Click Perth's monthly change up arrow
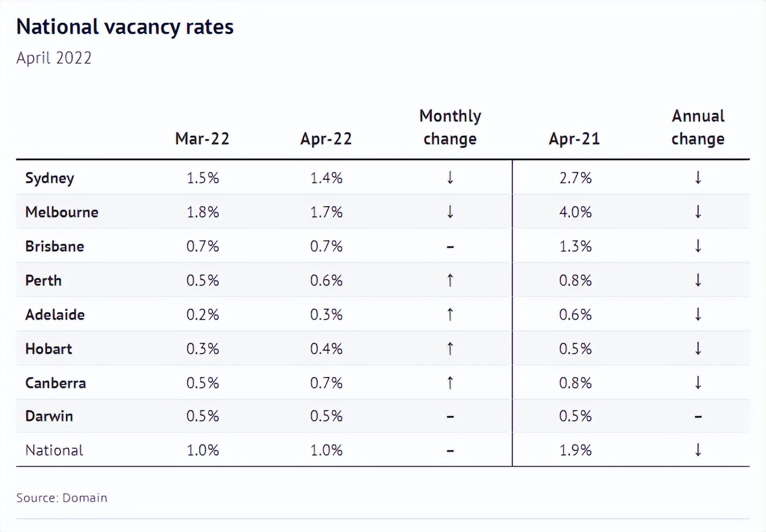Viewport: 766px width, 532px height. [x=450, y=280]
